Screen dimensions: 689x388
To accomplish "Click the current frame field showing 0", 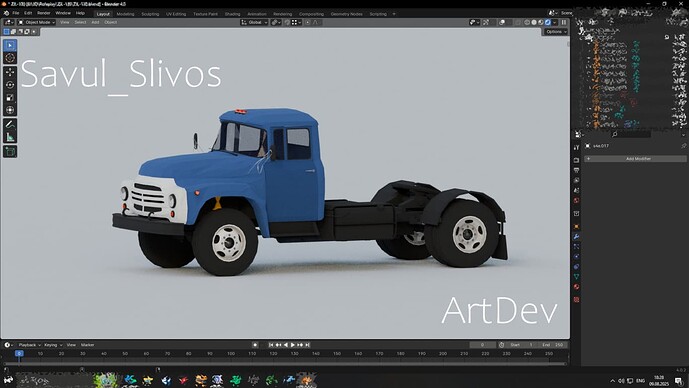I will (x=482, y=345).
